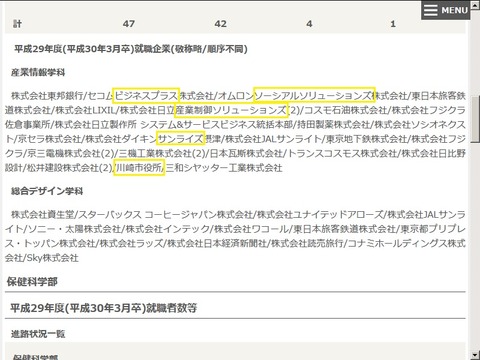Click the 総合デザイン学科 subheading
Image resolution: width=480 pixels, height=360 pixels.
(47, 191)
